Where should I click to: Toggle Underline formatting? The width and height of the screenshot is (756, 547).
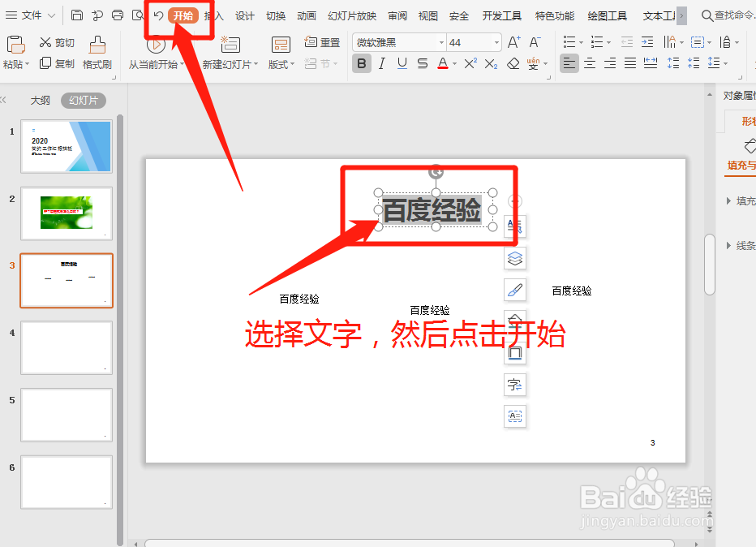[402, 63]
